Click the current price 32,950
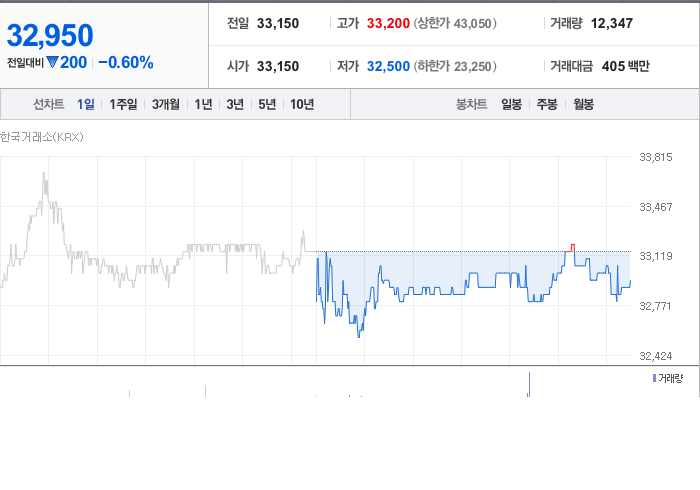 (50, 35)
